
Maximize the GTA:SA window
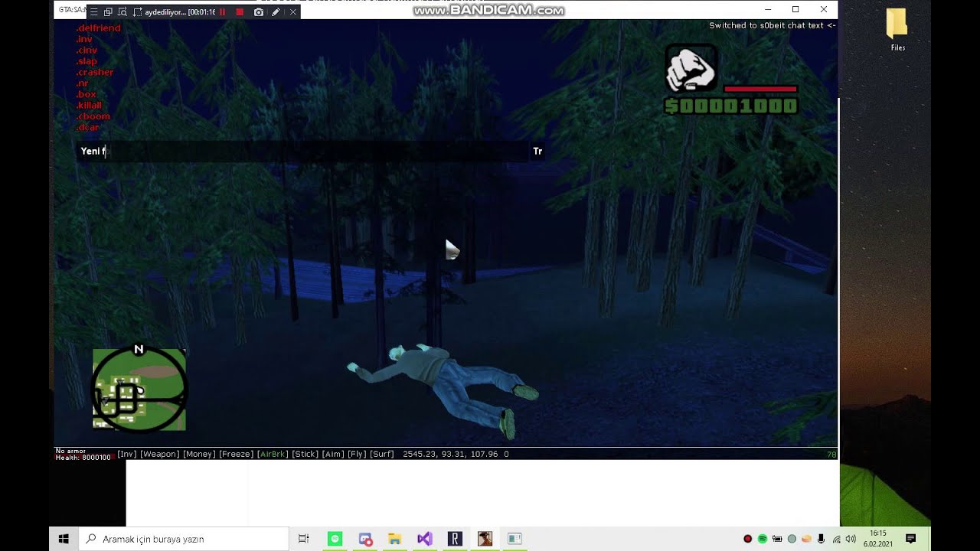pos(795,9)
